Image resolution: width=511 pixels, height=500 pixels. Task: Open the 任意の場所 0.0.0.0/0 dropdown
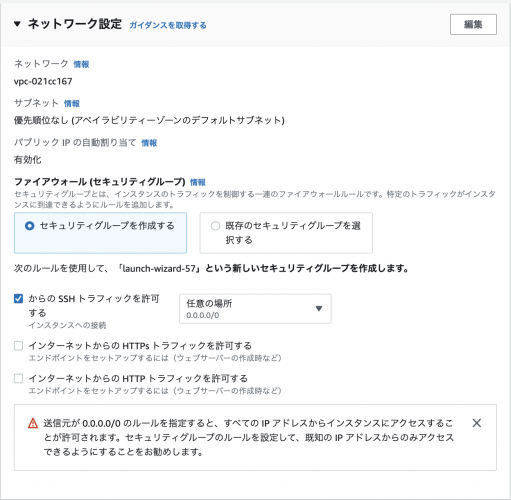[x=255, y=309]
